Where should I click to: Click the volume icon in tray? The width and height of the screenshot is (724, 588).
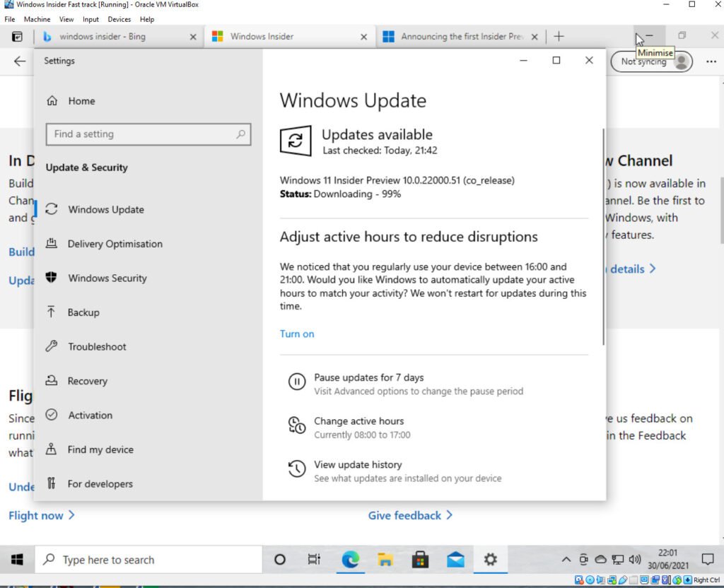(x=635, y=560)
